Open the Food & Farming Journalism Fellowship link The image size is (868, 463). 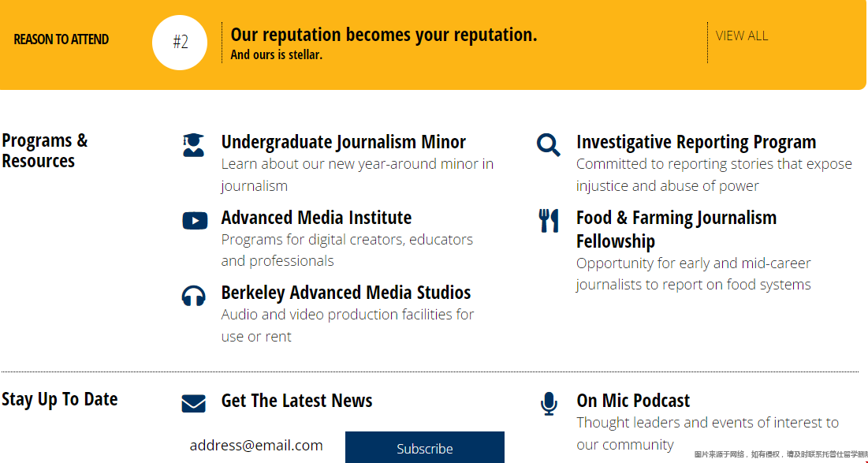676,230
